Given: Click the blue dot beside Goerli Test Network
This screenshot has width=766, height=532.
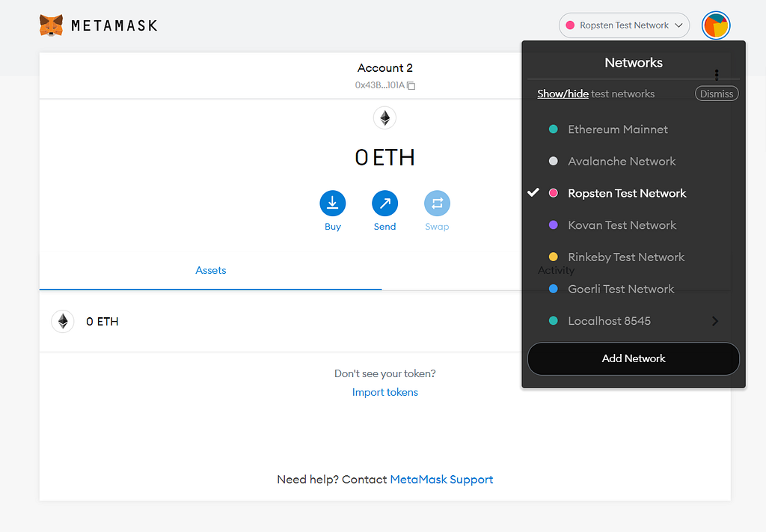Looking at the screenshot, I should coord(554,290).
